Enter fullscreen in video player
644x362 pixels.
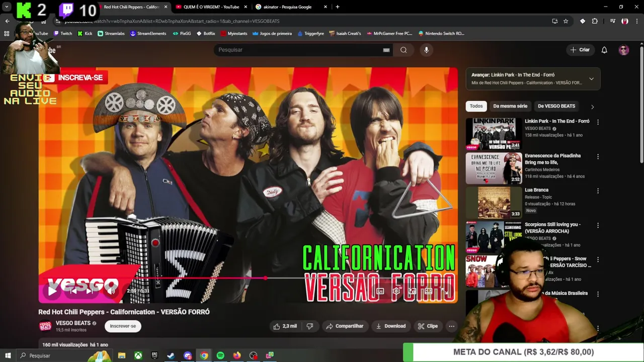[x=445, y=291]
